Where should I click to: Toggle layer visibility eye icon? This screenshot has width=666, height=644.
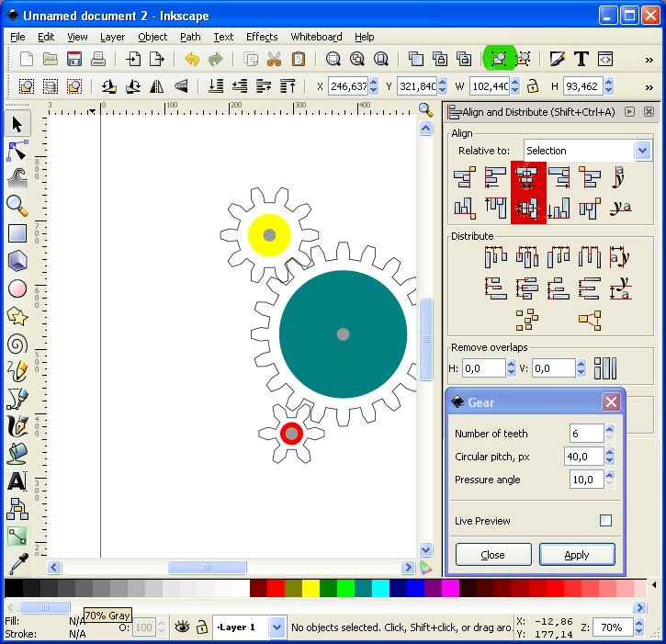[x=182, y=627]
